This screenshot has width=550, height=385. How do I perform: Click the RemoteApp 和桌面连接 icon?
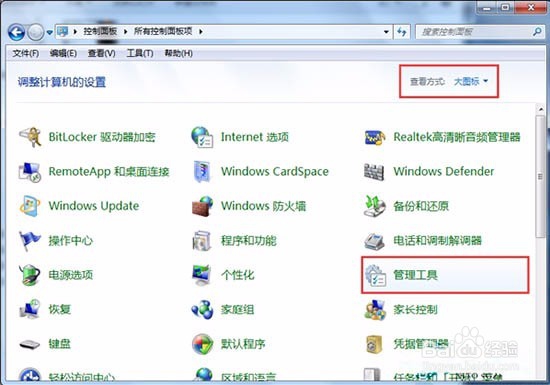(30, 172)
